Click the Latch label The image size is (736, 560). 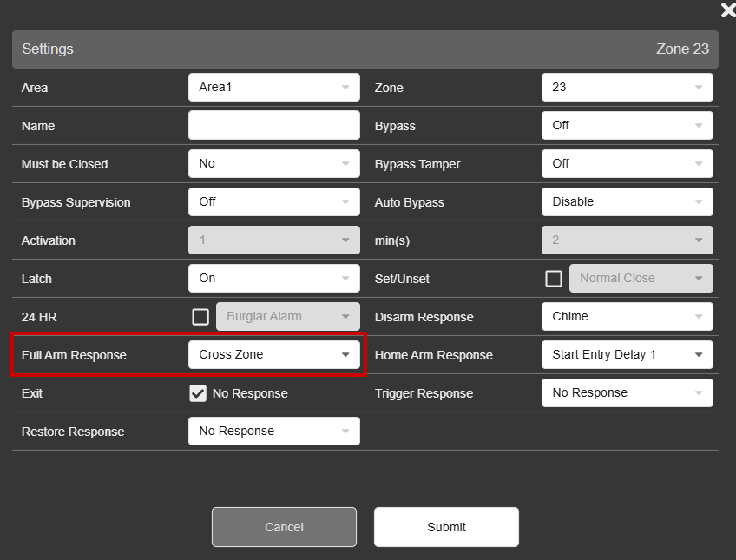point(36,279)
